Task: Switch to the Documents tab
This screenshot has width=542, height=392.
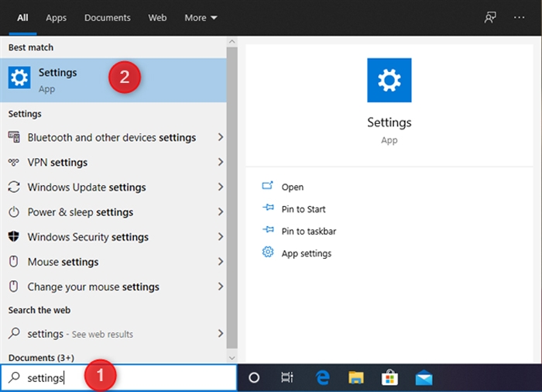Action: 107,18
